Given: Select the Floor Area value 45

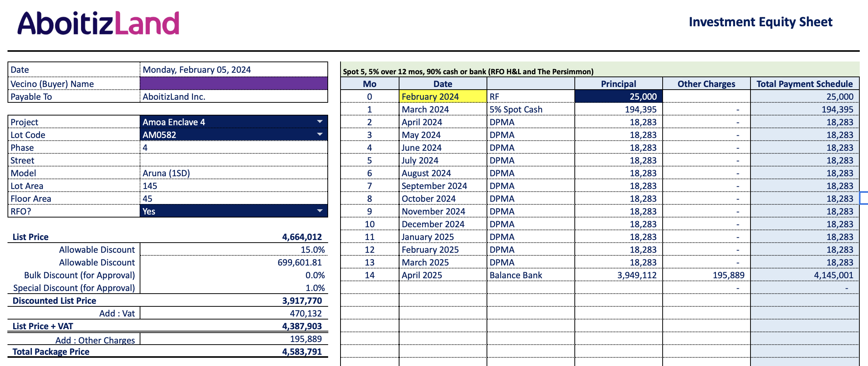Looking at the screenshot, I should 234,198.
